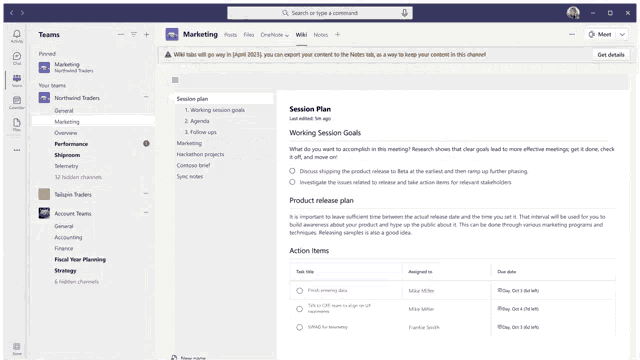Open the Strategy channel
The width and height of the screenshot is (640, 360).
click(65, 271)
